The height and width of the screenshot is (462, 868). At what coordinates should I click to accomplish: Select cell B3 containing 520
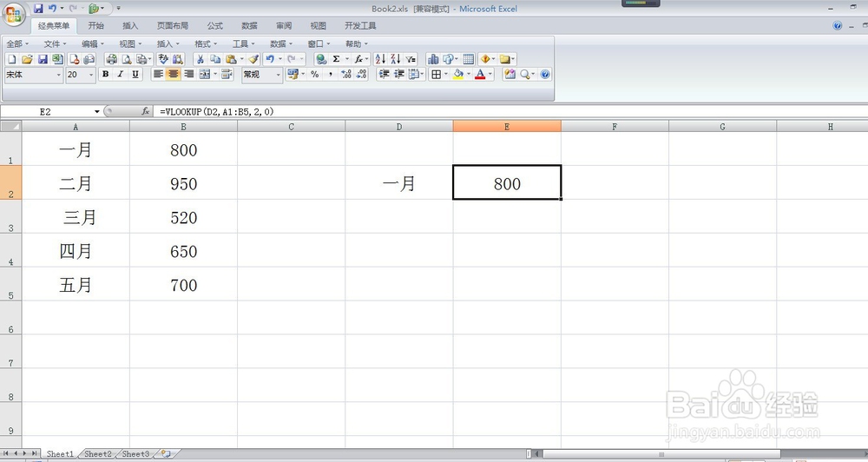point(183,216)
